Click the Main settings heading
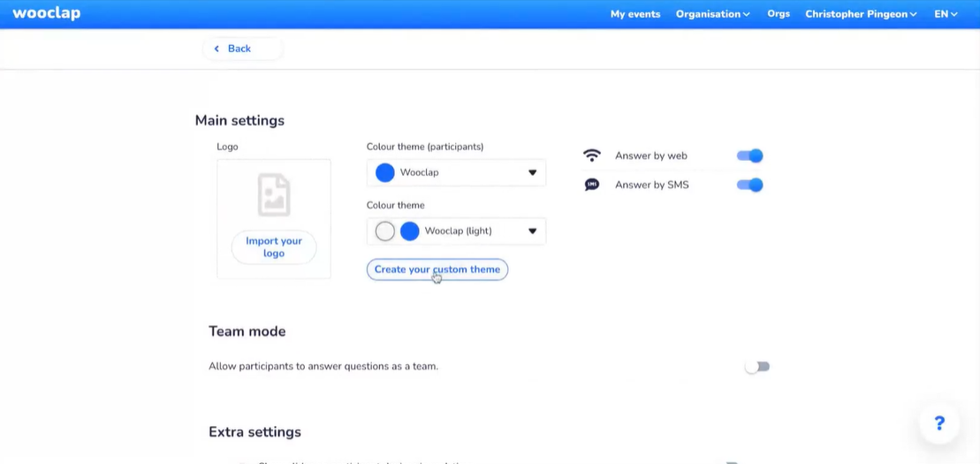 (239, 121)
